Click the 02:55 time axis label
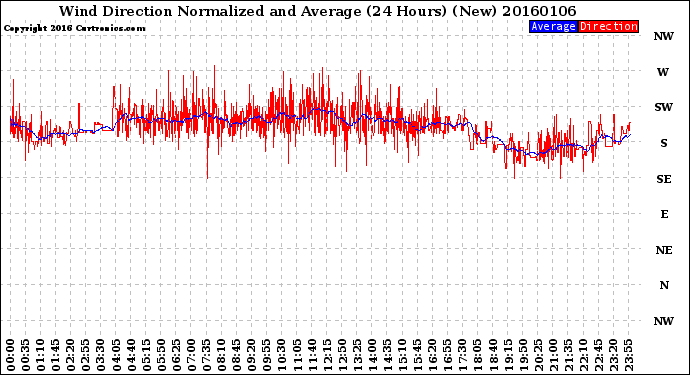 pyautogui.click(x=86, y=355)
